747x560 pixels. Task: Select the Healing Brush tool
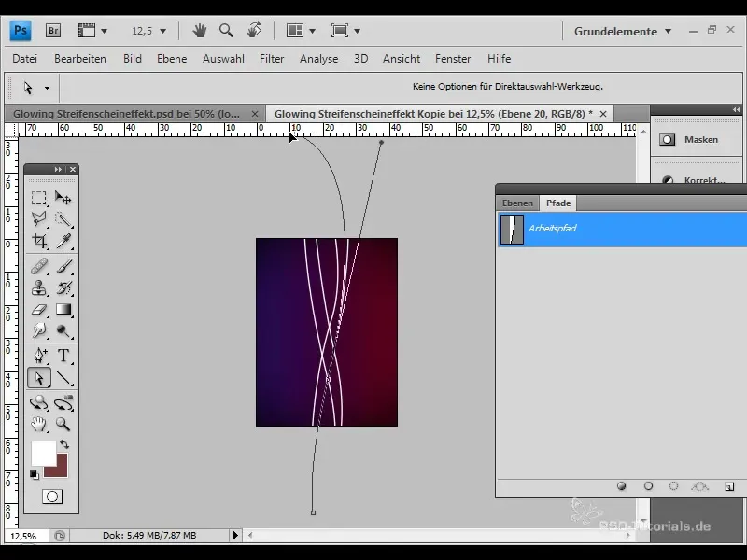(x=38, y=266)
